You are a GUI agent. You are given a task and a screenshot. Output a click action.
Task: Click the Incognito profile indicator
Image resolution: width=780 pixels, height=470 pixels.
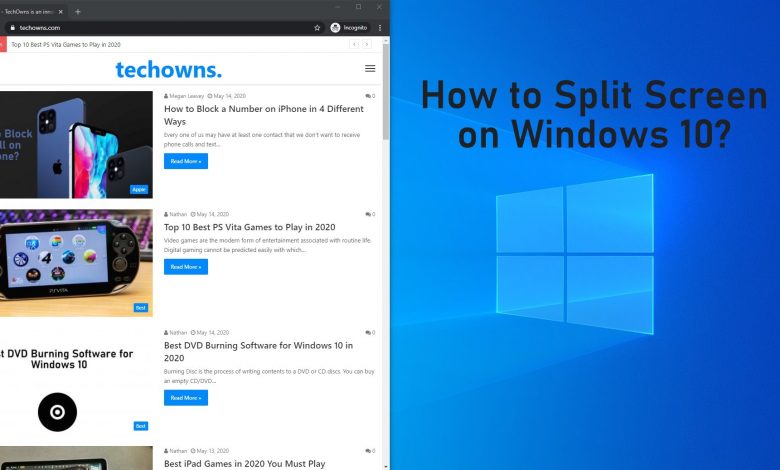pos(350,28)
